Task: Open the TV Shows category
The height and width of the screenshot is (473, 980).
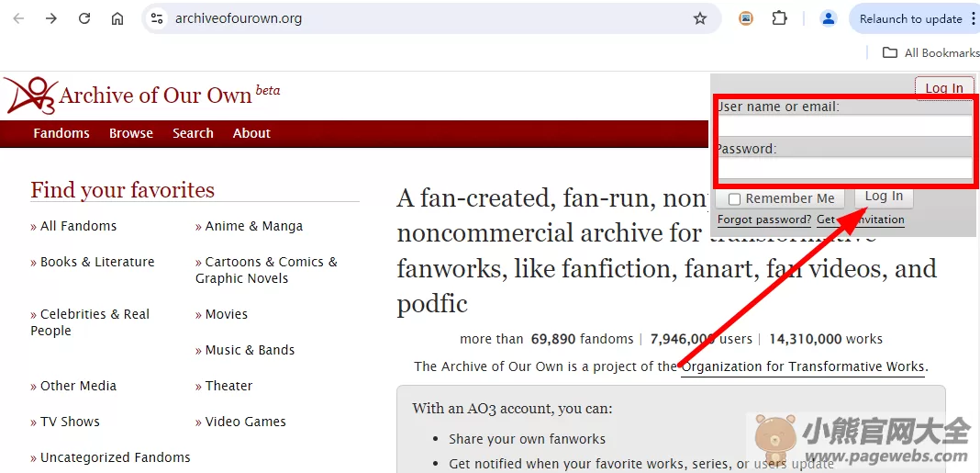Action: pos(70,422)
